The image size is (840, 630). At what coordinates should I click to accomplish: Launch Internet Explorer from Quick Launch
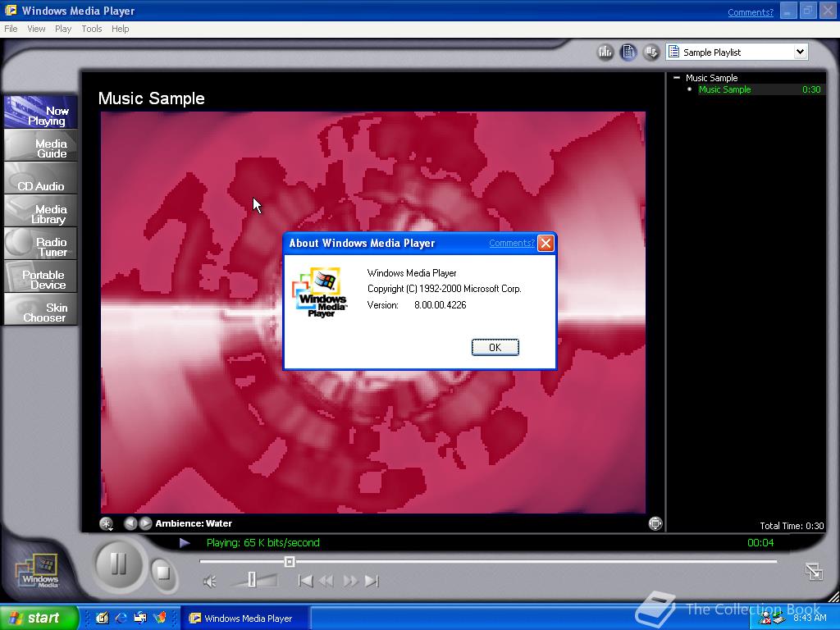(121, 618)
